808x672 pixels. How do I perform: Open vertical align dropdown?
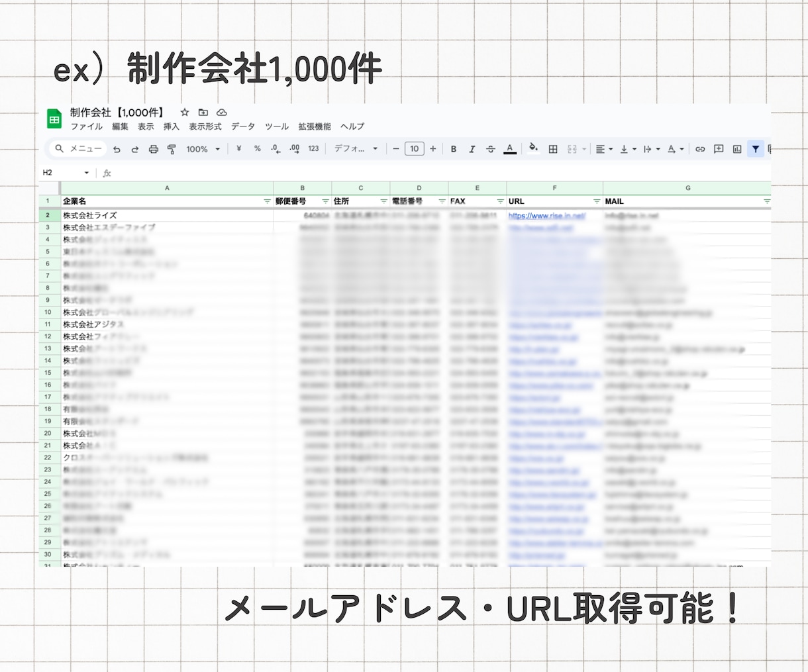tap(627, 149)
